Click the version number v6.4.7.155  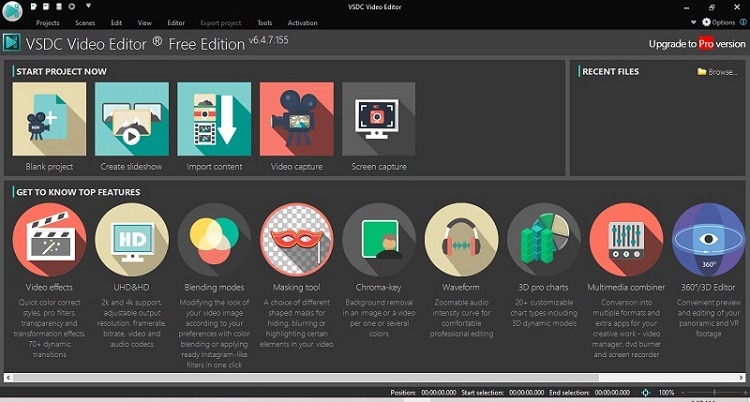click(x=268, y=40)
